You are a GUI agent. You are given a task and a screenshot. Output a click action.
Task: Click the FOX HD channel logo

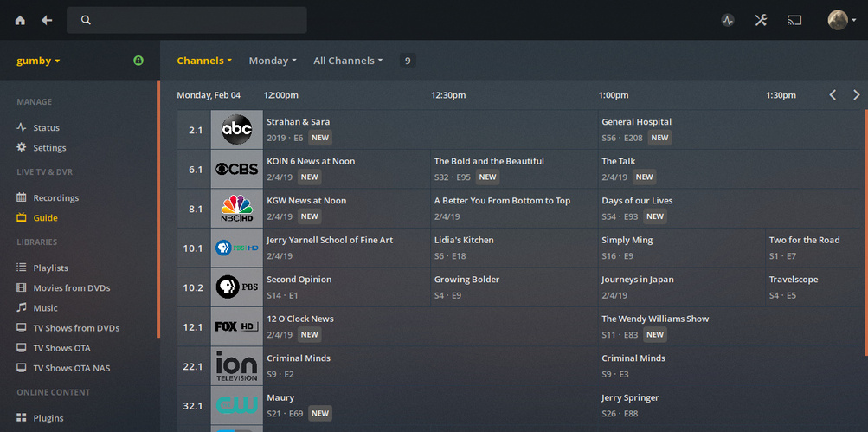click(x=237, y=326)
